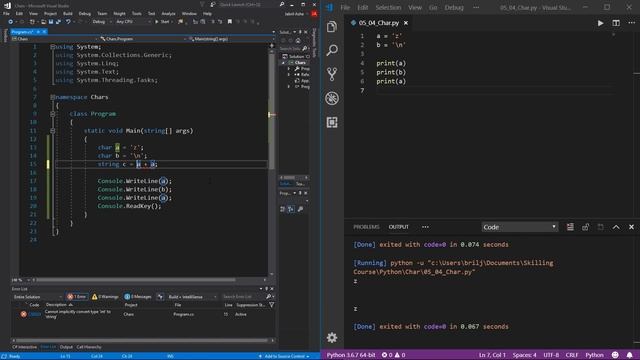The width and height of the screenshot is (640, 360).
Task: Open the Tools menu in Visual Studio
Action: tap(136, 13)
